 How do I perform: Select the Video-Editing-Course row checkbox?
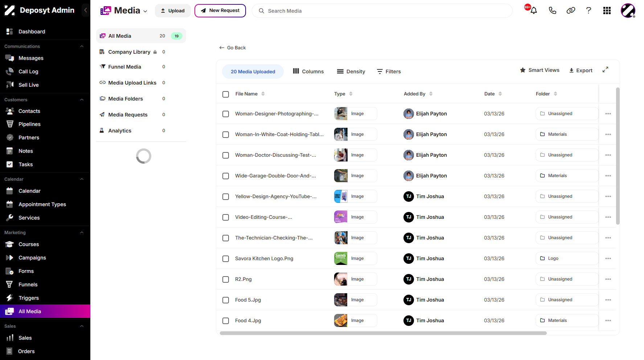click(226, 217)
